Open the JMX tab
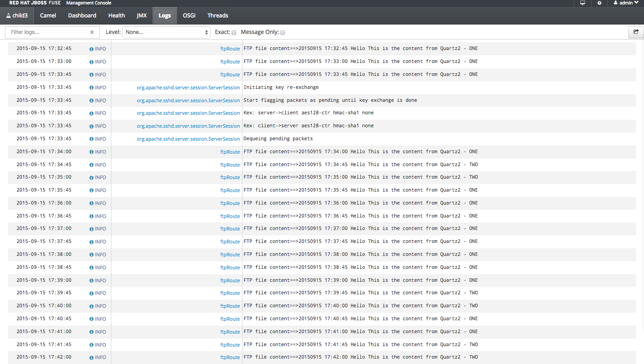 [x=142, y=16]
